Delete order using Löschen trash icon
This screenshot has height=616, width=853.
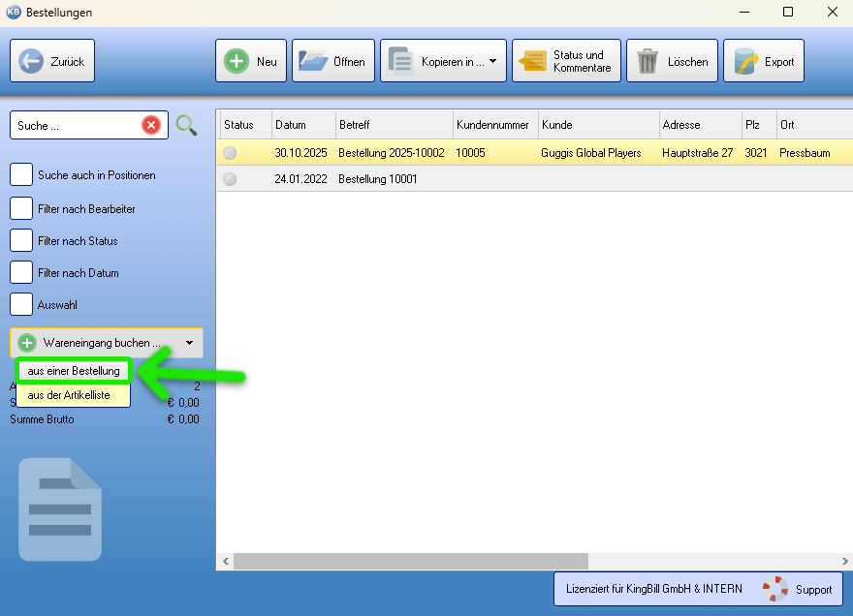tap(647, 61)
